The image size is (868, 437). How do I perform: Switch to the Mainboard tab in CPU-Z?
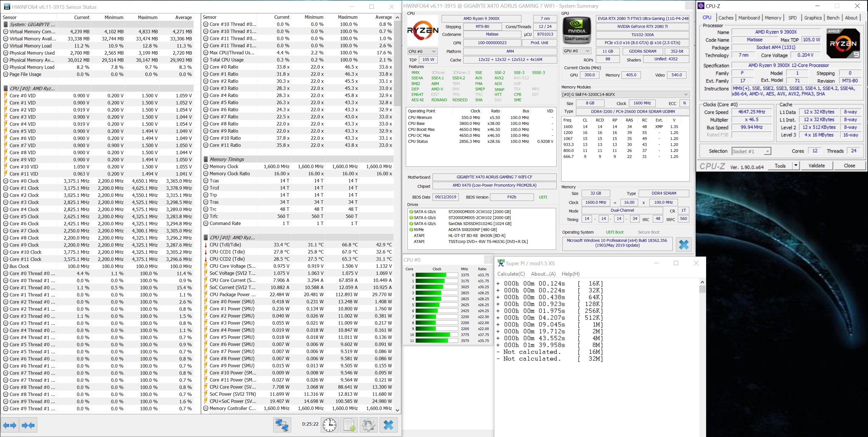click(x=749, y=18)
